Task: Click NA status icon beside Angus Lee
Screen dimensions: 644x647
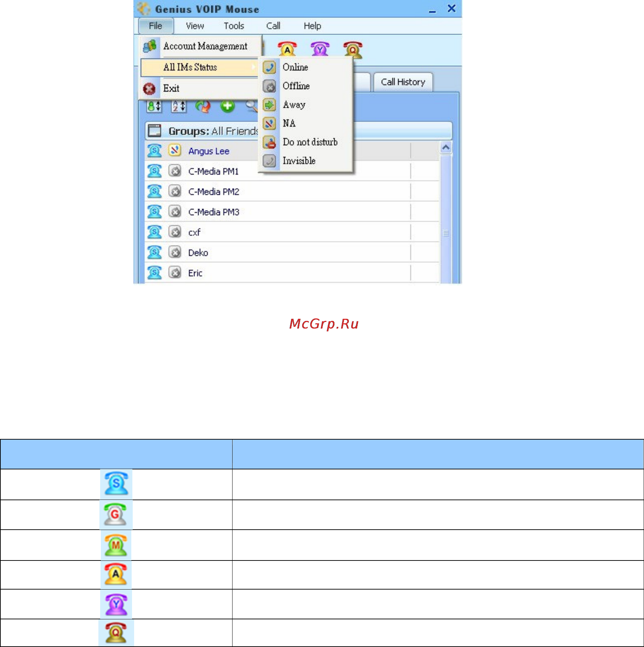Action: click(174, 151)
